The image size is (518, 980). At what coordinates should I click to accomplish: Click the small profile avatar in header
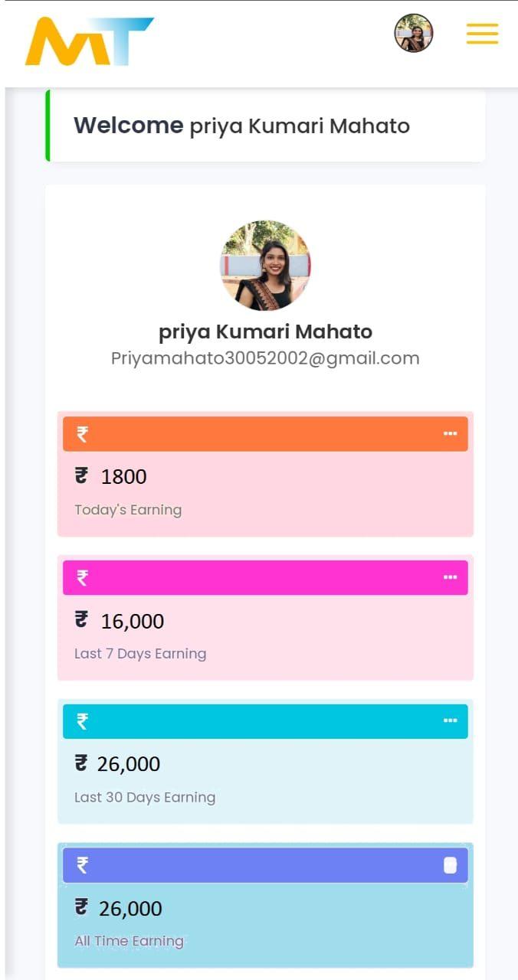(x=414, y=33)
